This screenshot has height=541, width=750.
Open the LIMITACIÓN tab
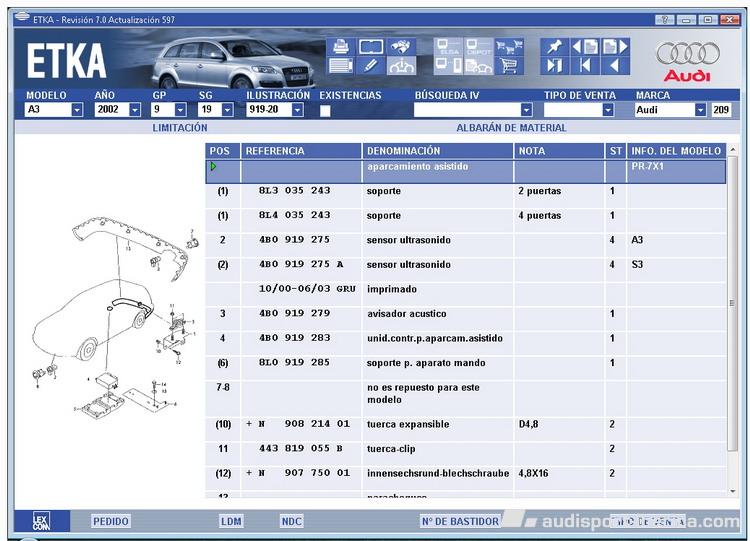click(180, 128)
